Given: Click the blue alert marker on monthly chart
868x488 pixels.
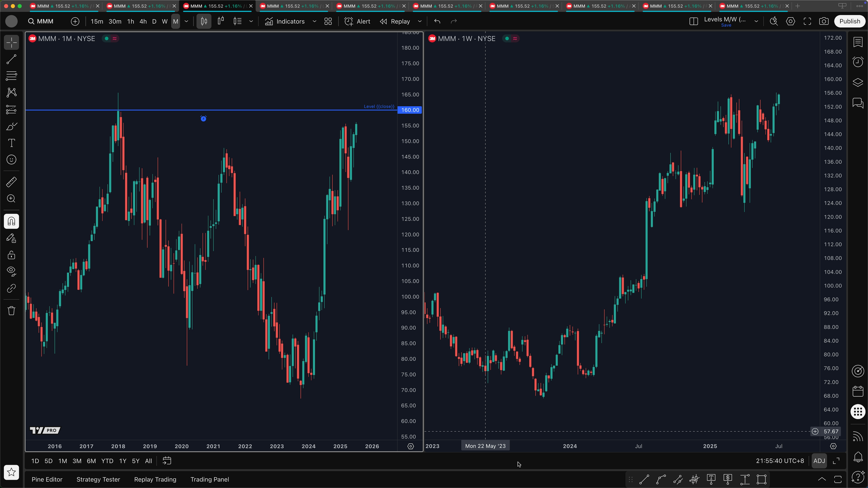Looking at the screenshot, I should pyautogui.click(x=203, y=119).
